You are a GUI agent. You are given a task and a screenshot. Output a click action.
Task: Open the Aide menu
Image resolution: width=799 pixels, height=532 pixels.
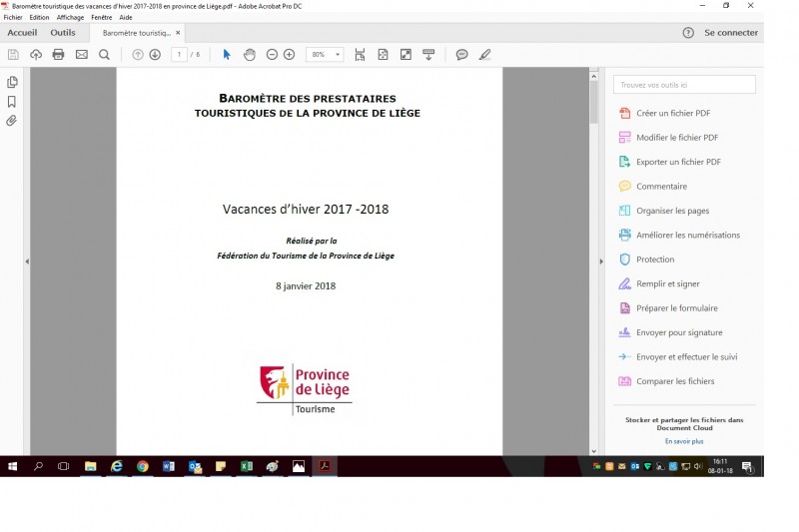(x=126, y=17)
